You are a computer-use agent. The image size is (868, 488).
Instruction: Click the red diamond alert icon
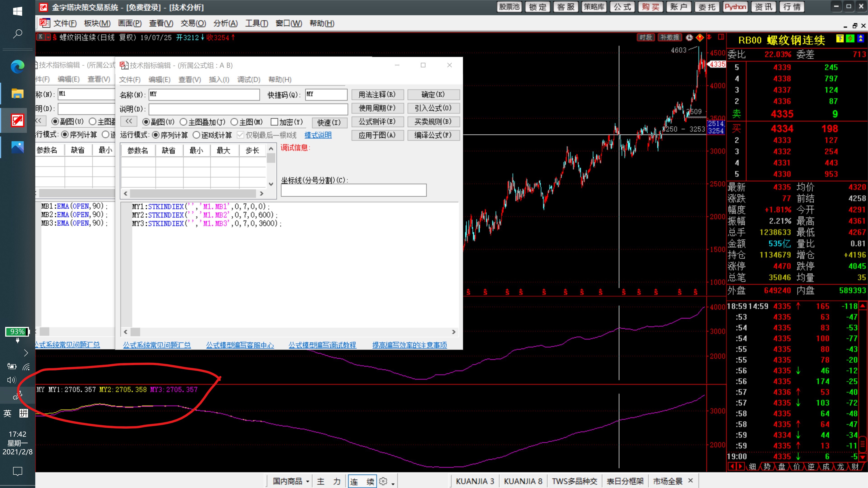click(x=700, y=37)
